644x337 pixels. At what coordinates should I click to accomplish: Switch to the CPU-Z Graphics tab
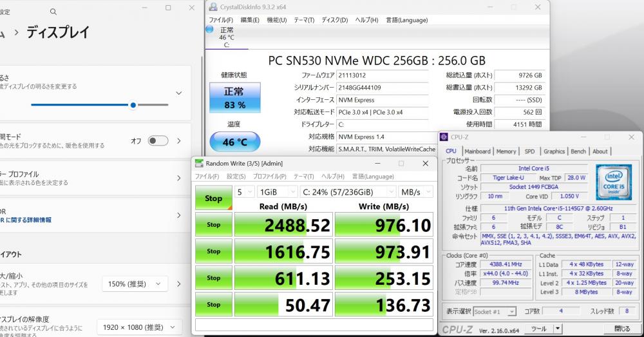[554, 151]
